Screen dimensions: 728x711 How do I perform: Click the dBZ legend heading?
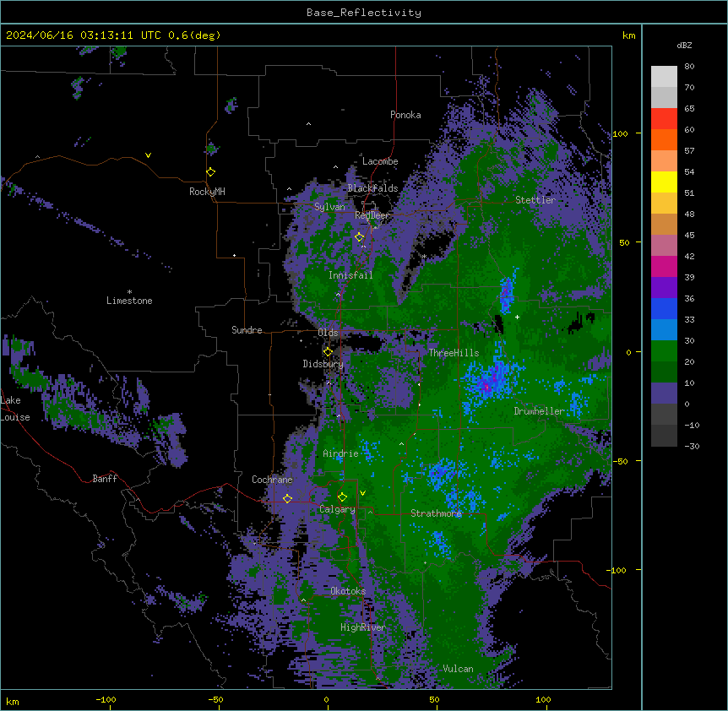pyautogui.click(x=684, y=45)
